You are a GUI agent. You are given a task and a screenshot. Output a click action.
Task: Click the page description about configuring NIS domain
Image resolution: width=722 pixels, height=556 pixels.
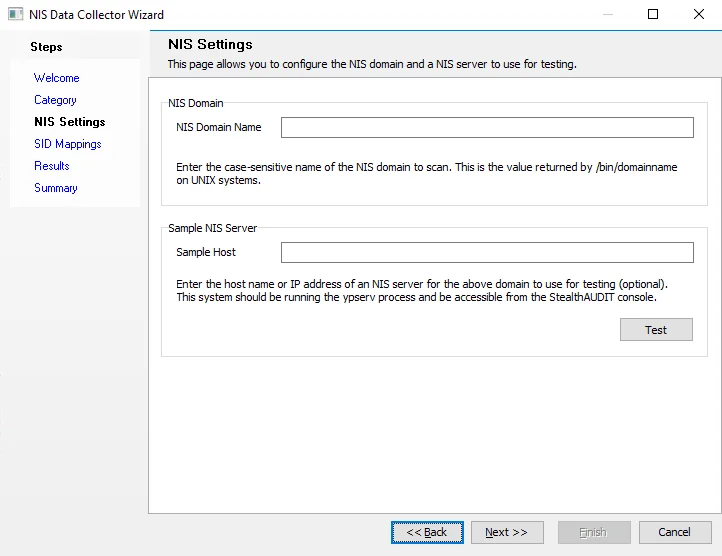click(372, 64)
